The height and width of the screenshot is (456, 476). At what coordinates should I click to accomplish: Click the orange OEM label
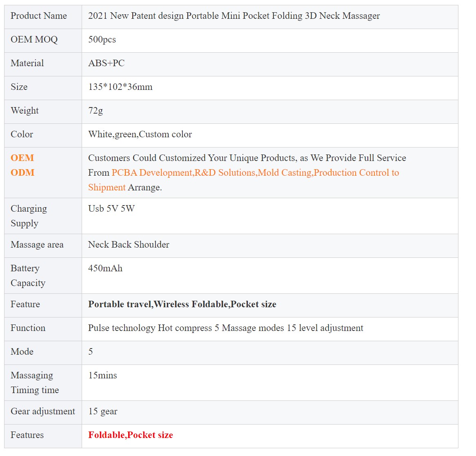tap(22, 158)
